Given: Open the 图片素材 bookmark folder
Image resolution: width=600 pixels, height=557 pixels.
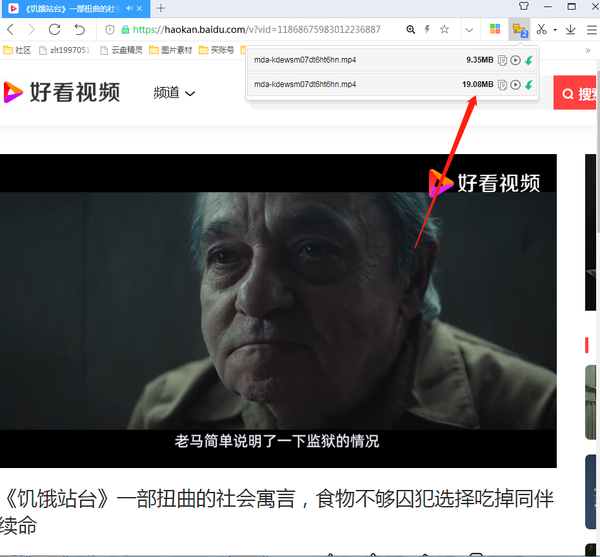Looking at the screenshot, I should click(170, 50).
